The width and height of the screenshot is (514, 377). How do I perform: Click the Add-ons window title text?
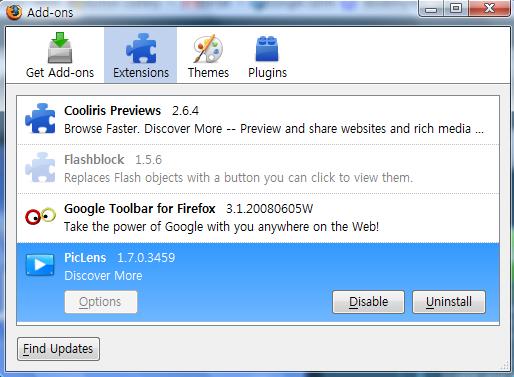(50, 13)
